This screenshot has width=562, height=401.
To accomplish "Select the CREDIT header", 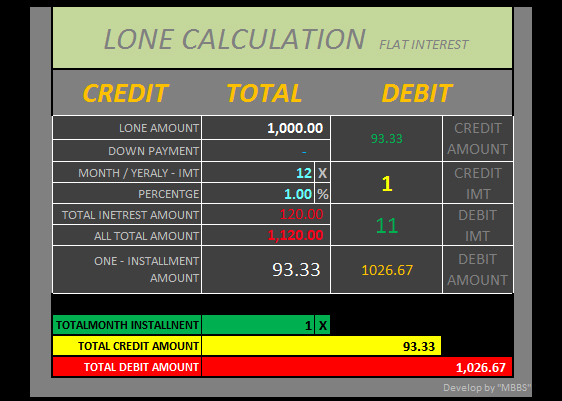I will 125,93.
